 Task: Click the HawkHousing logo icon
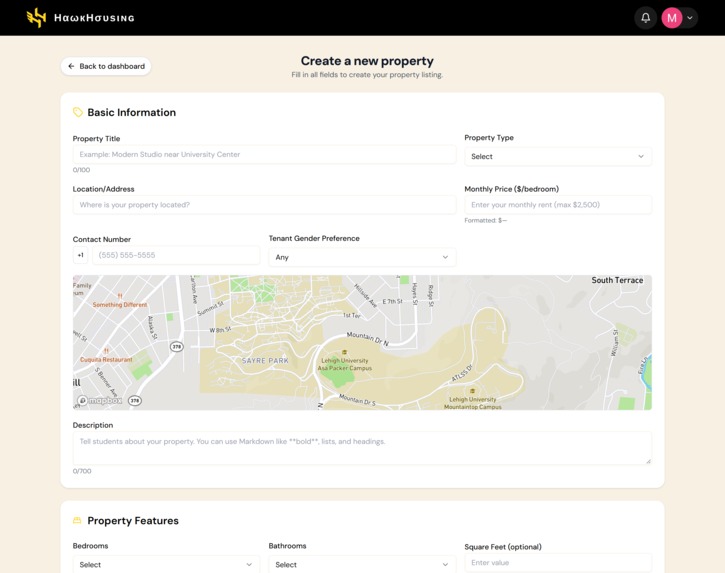point(36,18)
